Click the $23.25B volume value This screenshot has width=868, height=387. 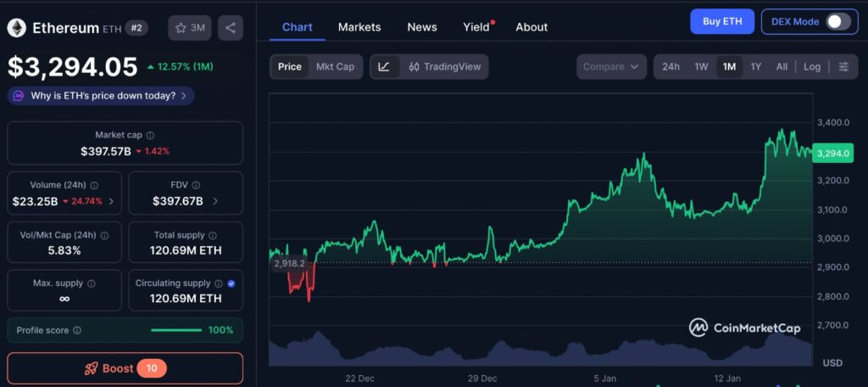(35, 201)
